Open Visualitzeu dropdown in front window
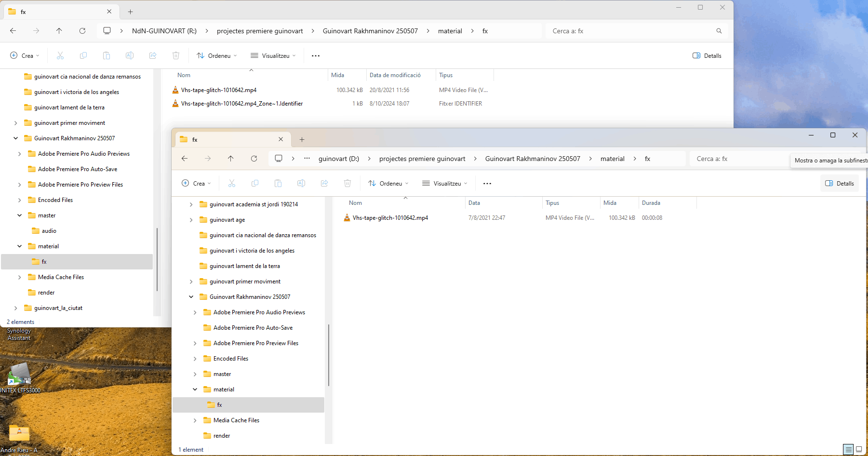 (x=445, y=183)
